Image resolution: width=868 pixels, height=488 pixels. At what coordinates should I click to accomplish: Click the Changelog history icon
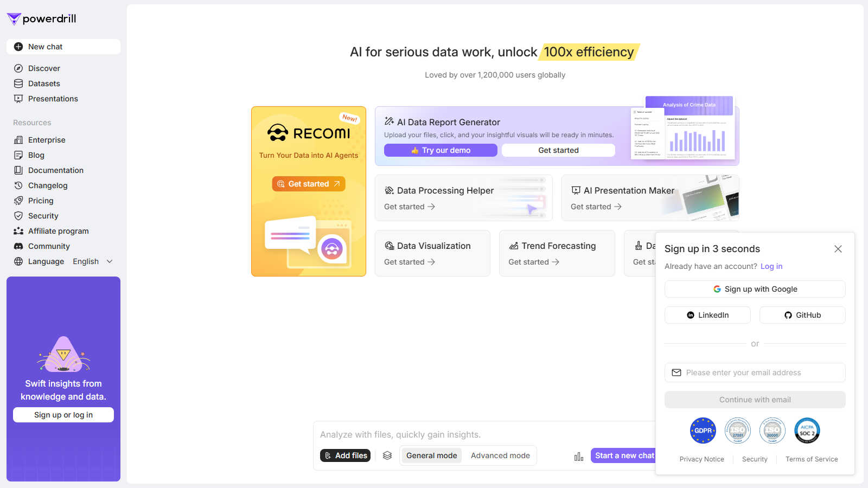[x=18, y=185]
